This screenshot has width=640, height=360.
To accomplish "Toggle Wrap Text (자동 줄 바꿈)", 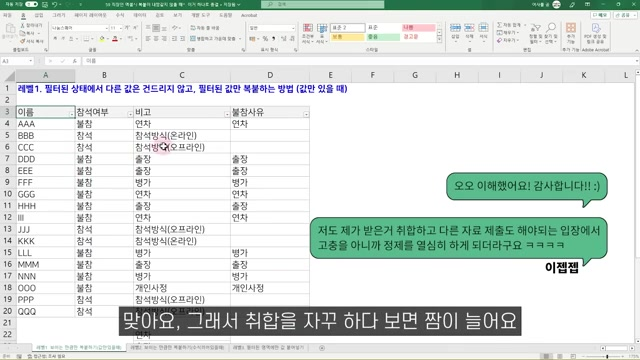I will coord(205,28).
